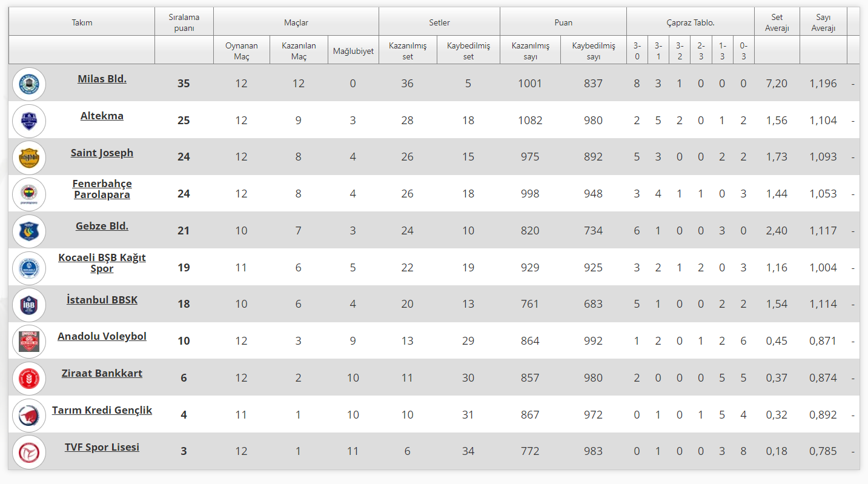This screenshot has height=484, width=868.
Task: Click the Ziraat Bankkart team logo
Action: coord(29,378)
